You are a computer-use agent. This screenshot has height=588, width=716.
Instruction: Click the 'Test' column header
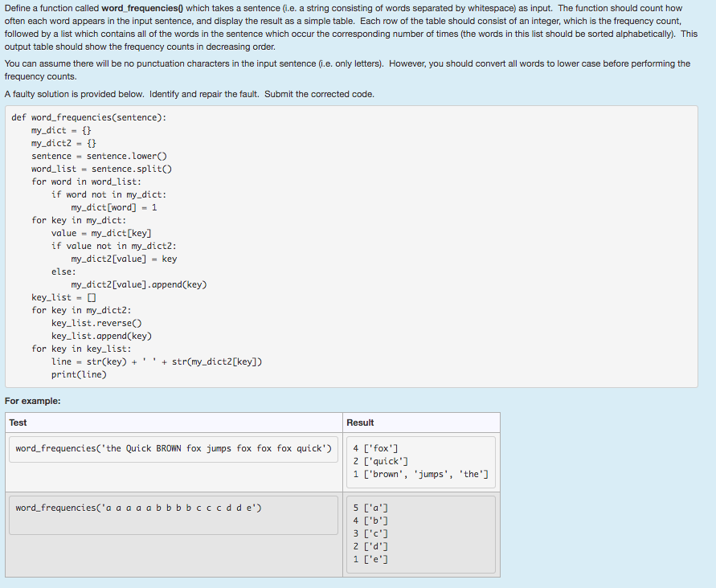coord(18,423)
